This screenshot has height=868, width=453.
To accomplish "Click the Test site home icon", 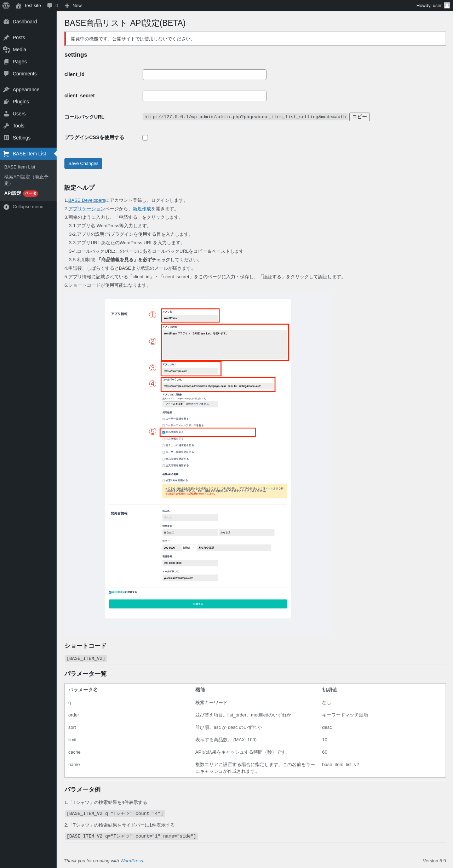I will coord(18,6).
